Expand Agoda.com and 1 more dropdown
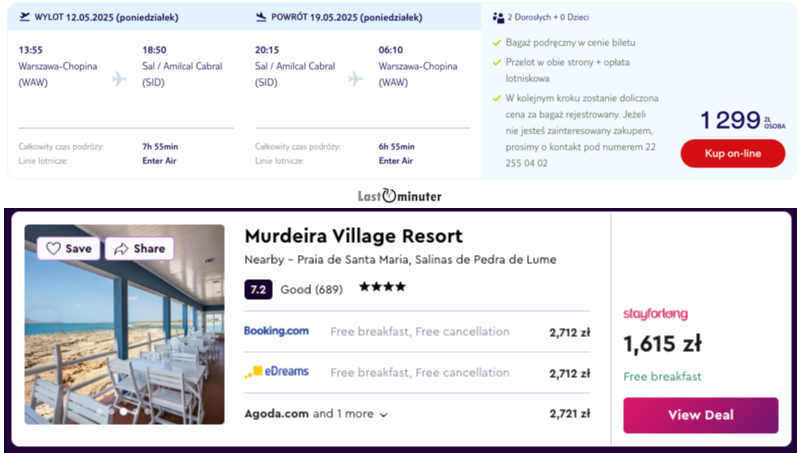800x453 pixels. pos(316,414)
